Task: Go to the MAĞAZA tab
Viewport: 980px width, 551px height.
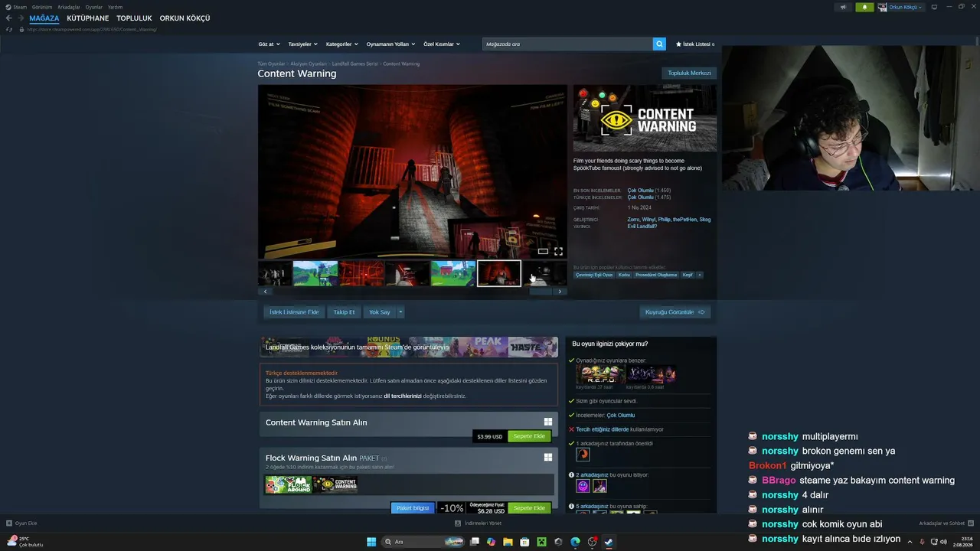Action: coord(44,18)
